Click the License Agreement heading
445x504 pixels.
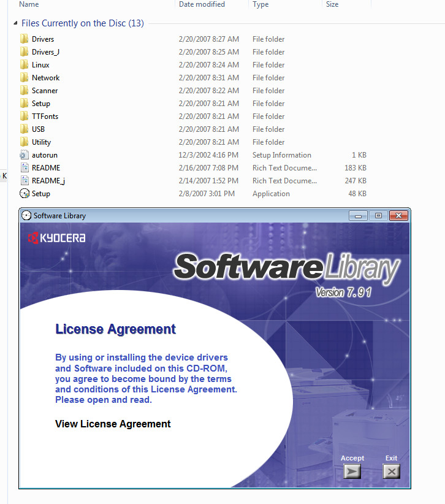click(x=116, y=329)
